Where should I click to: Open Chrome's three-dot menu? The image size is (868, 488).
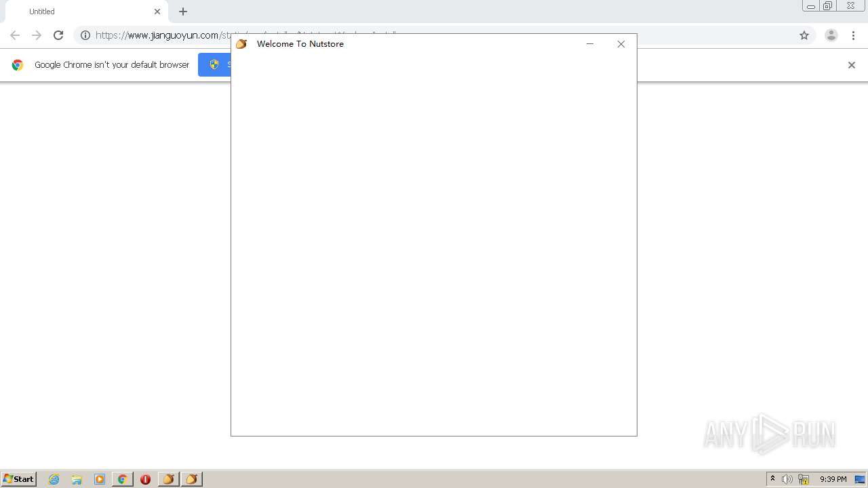point(854,35)
